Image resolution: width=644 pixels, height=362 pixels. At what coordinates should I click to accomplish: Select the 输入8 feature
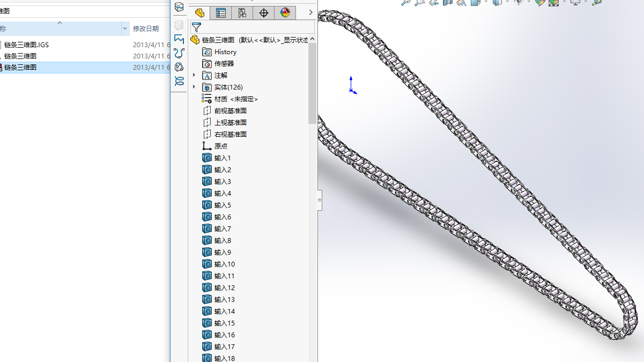click(217, 241)
